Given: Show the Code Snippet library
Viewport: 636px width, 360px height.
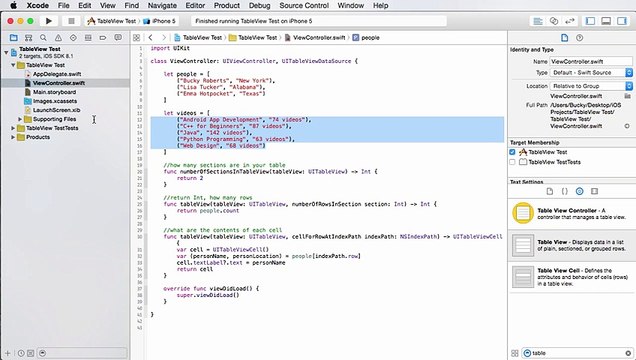Looking at the screenshot, I should point(565,191).
